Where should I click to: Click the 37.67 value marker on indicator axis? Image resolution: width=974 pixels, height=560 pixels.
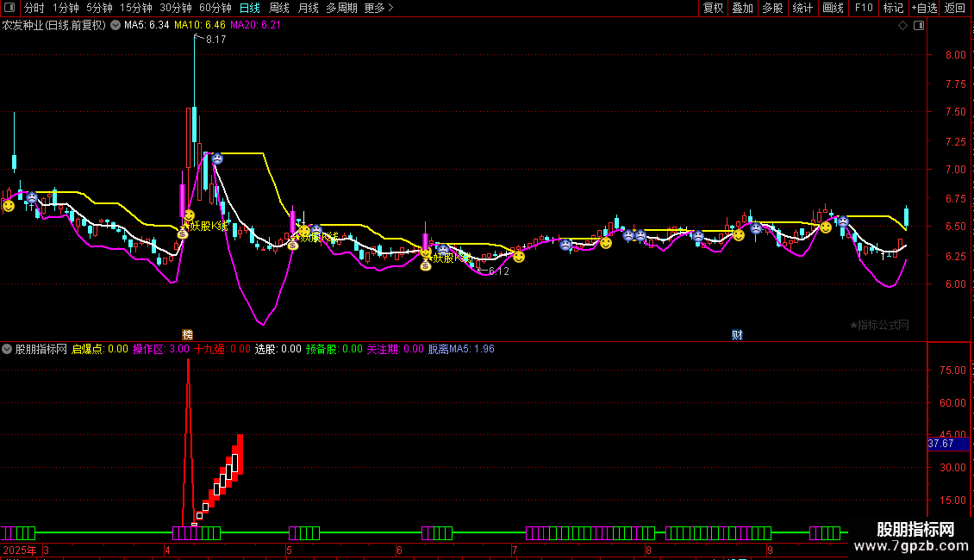(x=940, y=444)
